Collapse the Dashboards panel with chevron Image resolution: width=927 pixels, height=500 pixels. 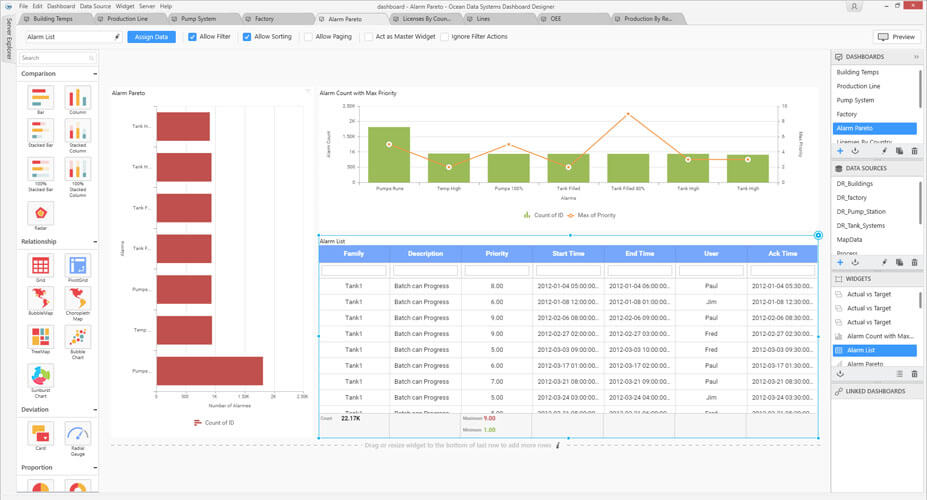click(916, 57)
